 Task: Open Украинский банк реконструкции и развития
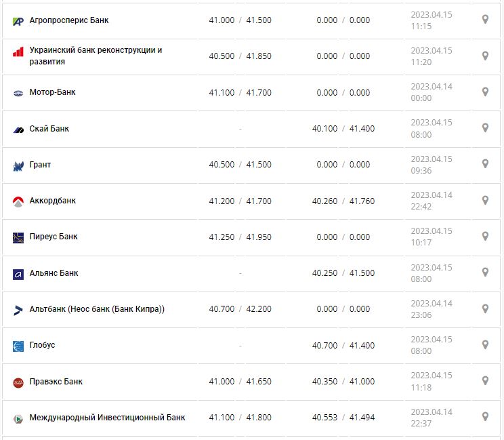pos(96,56)
